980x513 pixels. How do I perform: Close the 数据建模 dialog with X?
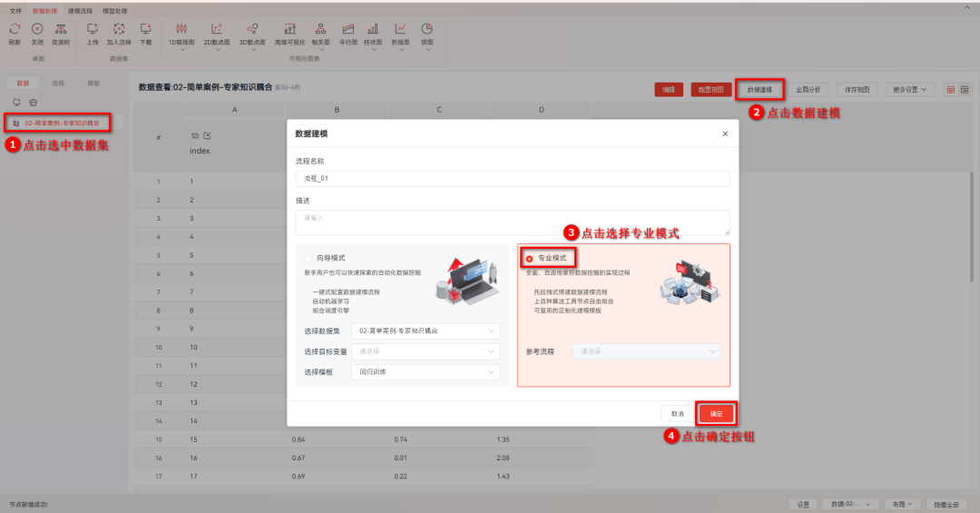pos(725,133)
